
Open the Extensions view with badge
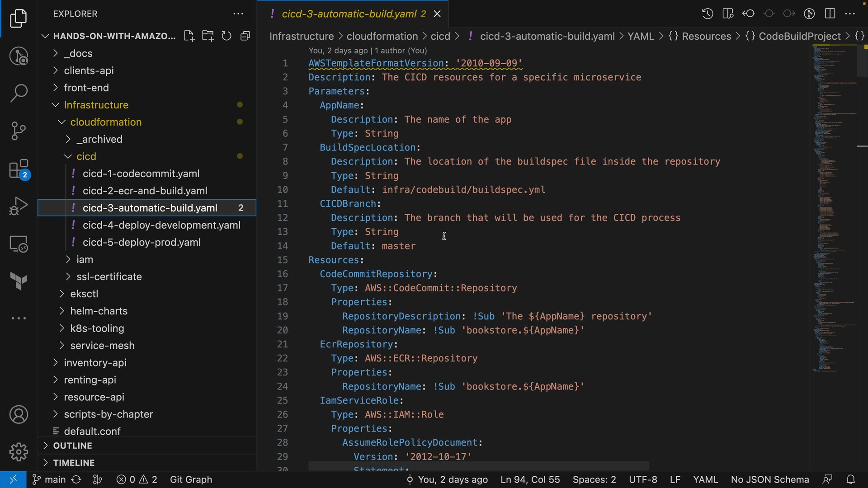pyautogui.click(x=19, y=169)
